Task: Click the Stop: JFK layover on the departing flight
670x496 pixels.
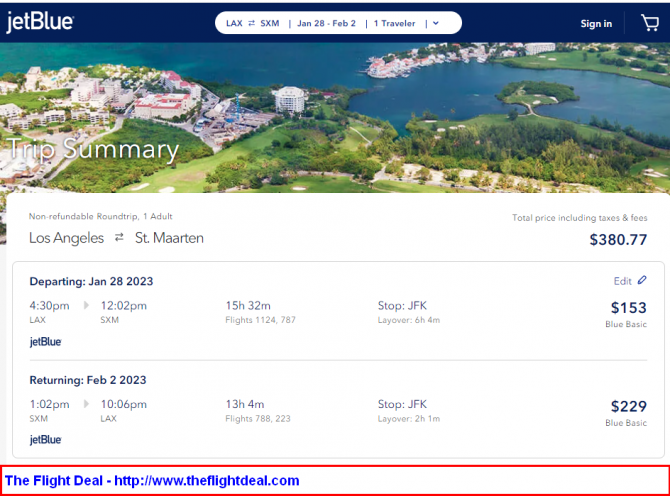Action: coord(404,306)
